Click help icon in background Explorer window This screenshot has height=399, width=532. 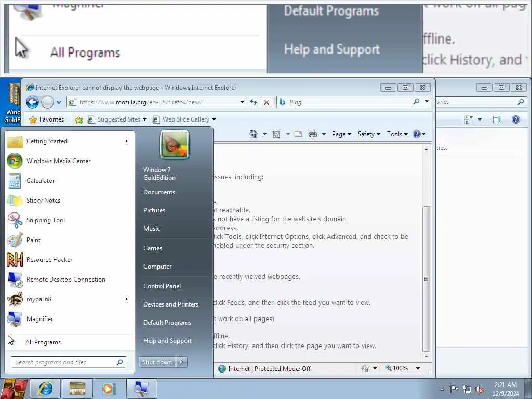(516, 119)
